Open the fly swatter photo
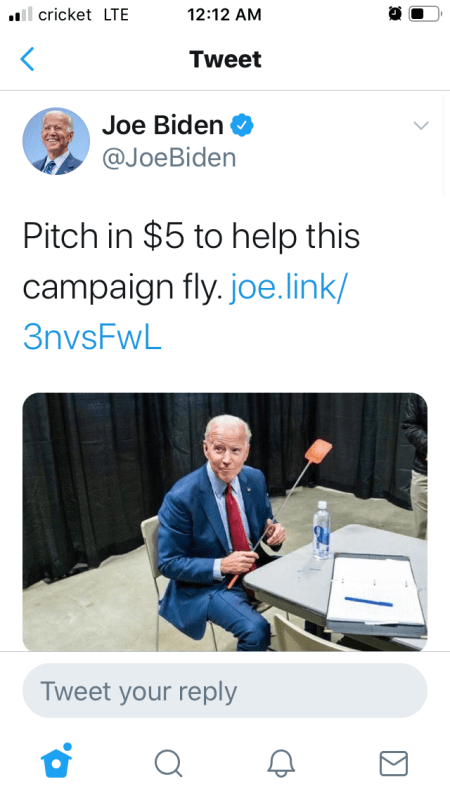The height and width of the screenshot is (798, 450). (x=225, y=522)
